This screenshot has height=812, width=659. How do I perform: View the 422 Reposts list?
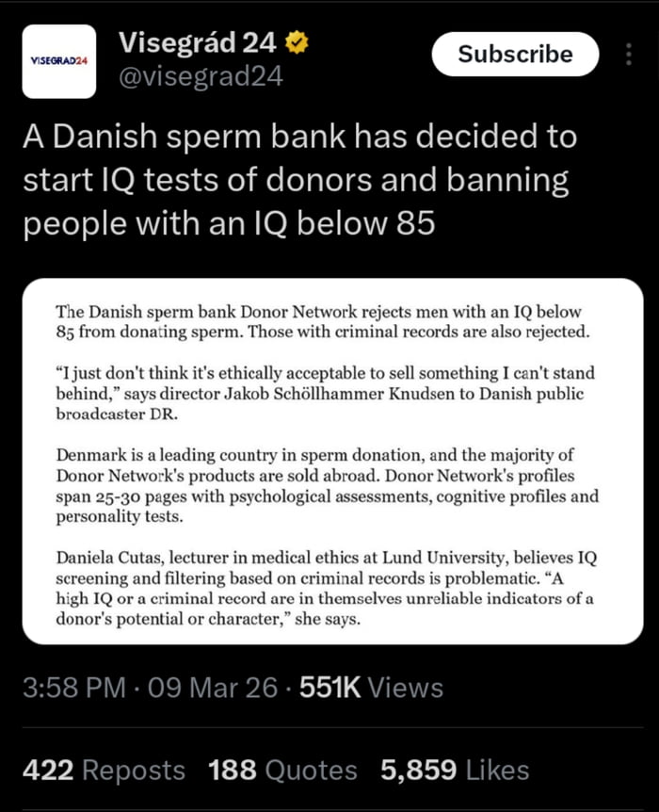104,770
